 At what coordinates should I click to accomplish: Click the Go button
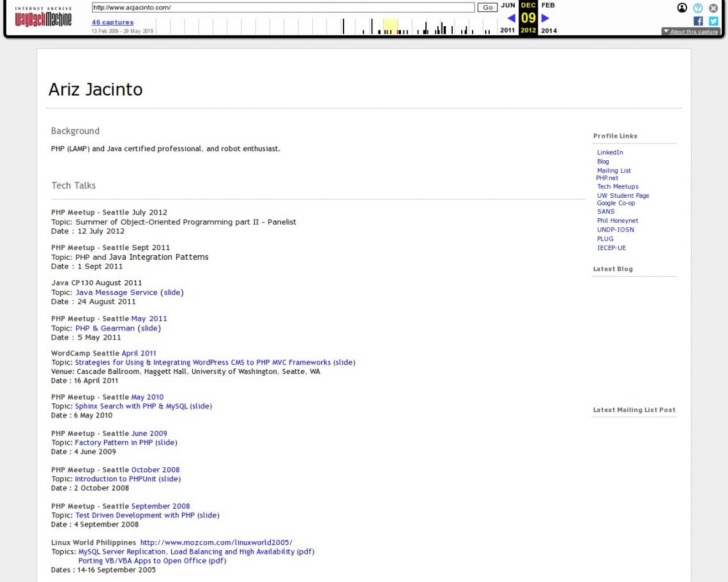487,8
